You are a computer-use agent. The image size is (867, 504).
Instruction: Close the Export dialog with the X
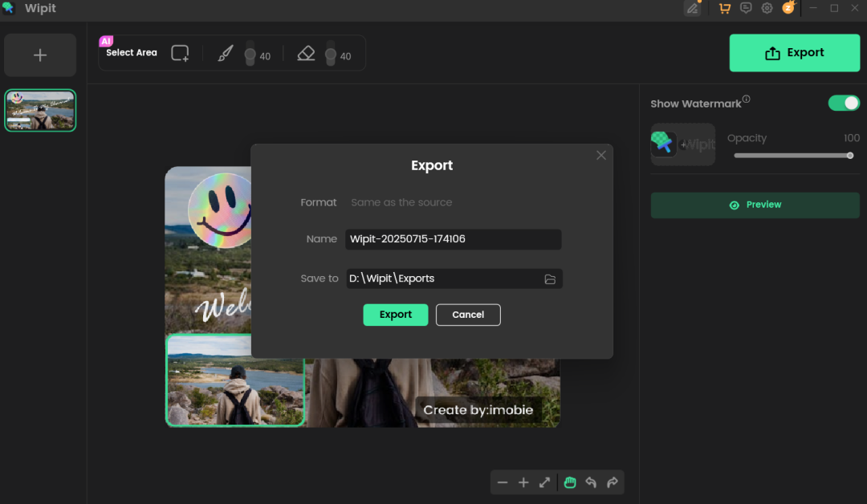[x=601, y=155]
